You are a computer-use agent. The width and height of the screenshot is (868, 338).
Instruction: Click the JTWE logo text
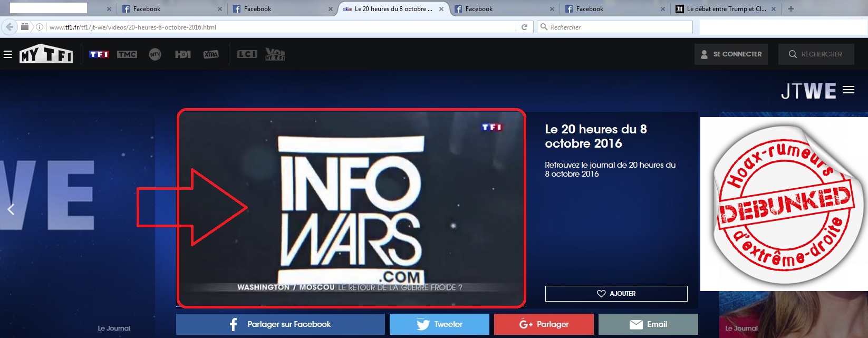pos(808,91)
